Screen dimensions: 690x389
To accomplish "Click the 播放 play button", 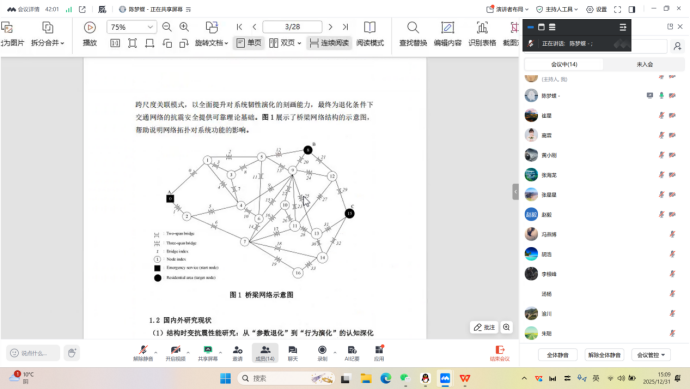I will coord(90,33).
